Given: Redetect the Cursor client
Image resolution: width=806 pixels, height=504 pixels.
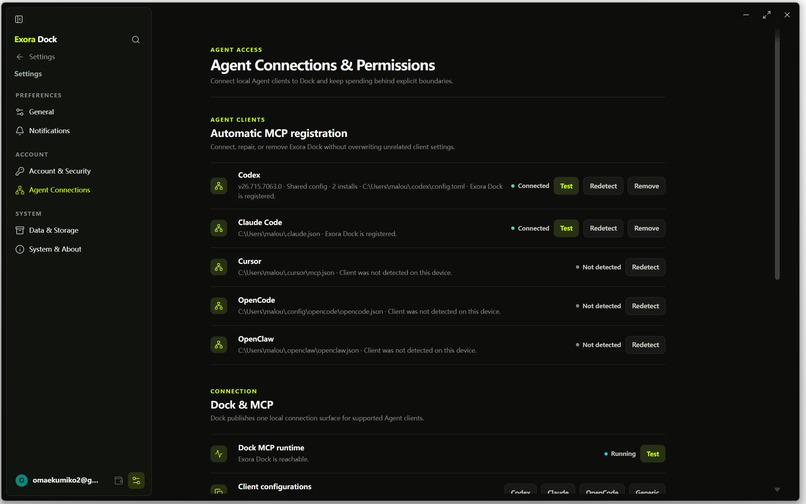Looking at the screenshot, I should (645, 267).
